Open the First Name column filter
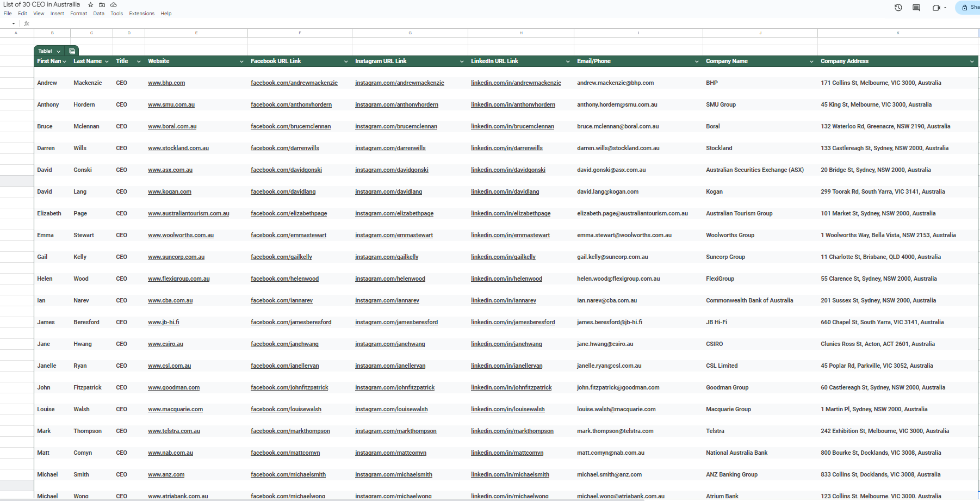980x501 pixels. click(64, 61)
